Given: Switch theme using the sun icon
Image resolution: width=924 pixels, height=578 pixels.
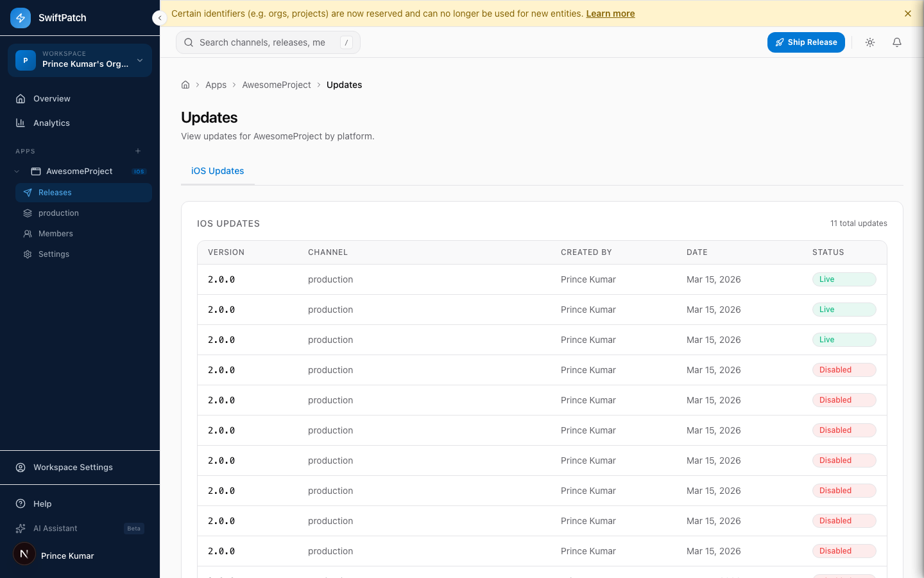Looking at the screenshot, I should 869,42.
